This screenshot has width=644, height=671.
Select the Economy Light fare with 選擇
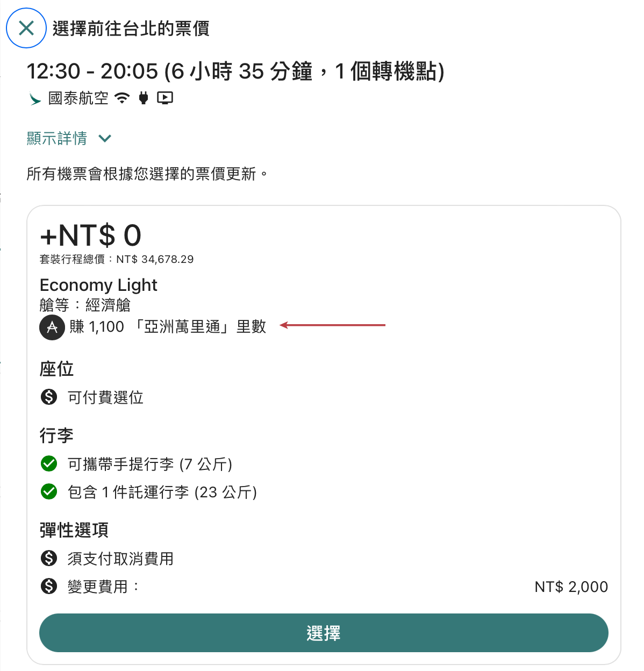(324, 633)
